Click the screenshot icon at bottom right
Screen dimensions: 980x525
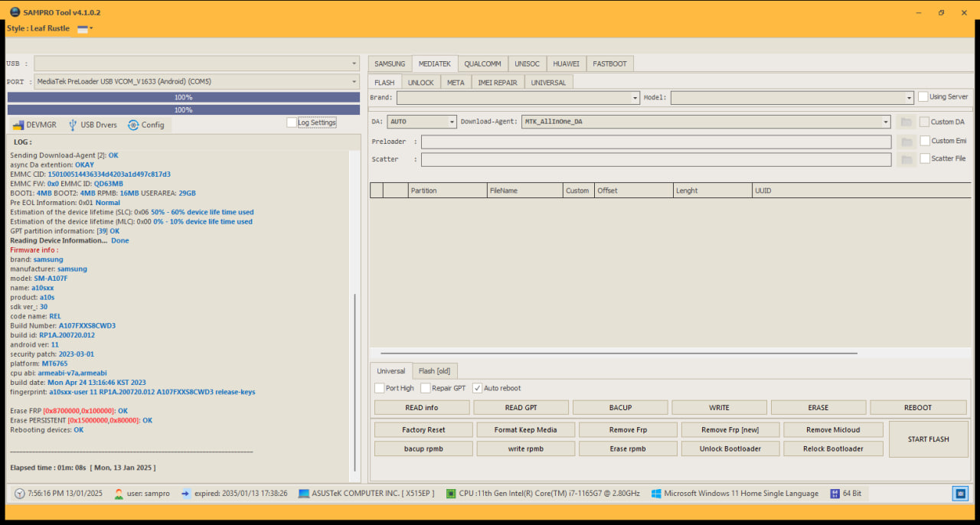(x=960, y=494)
